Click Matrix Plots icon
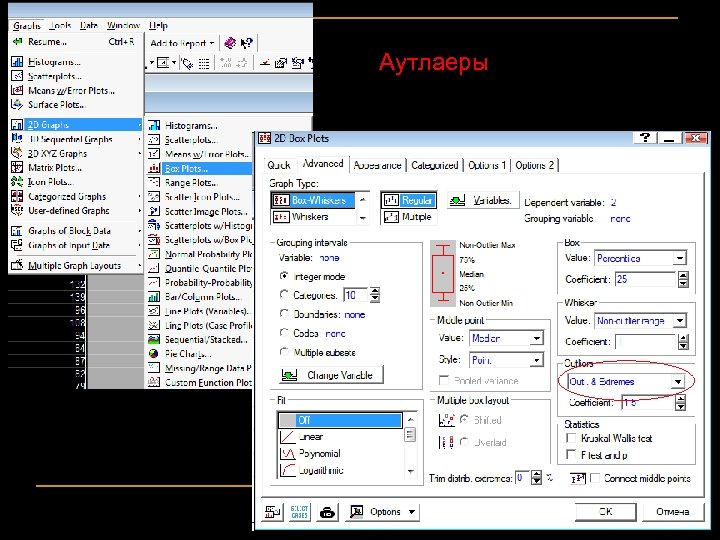720x540 pixels. pos(17,167)
